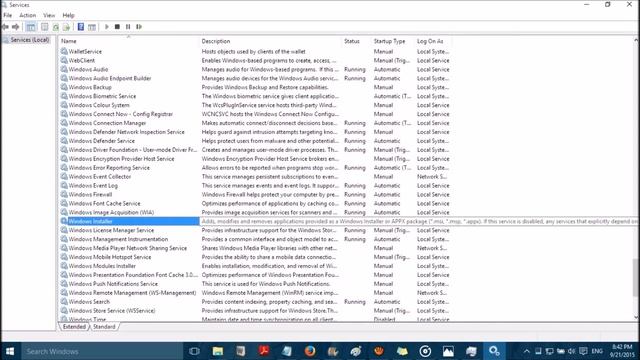Viewport: 640px width, 360px height.
Task: Select the Windows Biometric Service row
Action: pos(255,96)
